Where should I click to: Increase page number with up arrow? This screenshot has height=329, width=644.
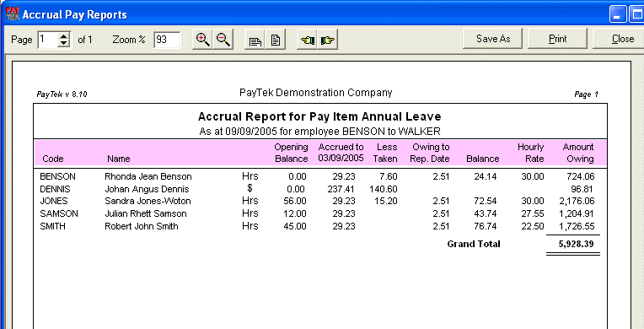tap(64, 36)
